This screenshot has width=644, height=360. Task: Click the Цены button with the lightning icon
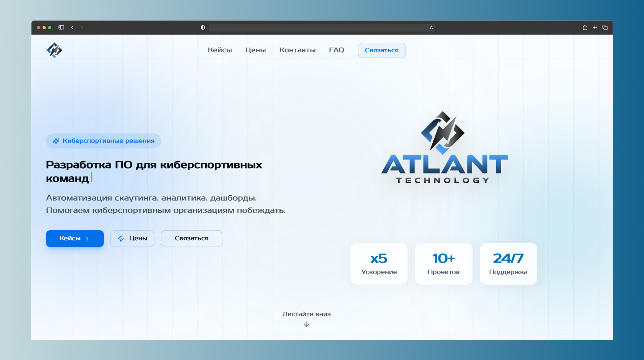click(x=132, y=238)
